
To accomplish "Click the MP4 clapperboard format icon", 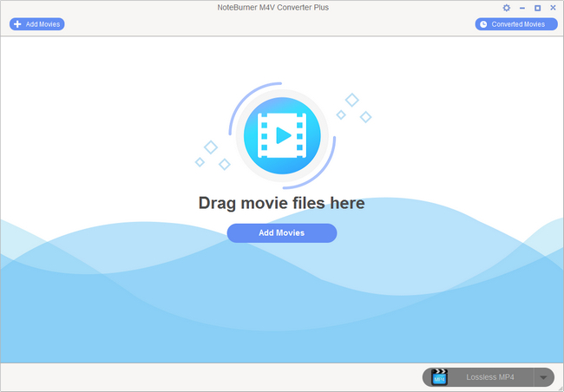I will [439, 377].
